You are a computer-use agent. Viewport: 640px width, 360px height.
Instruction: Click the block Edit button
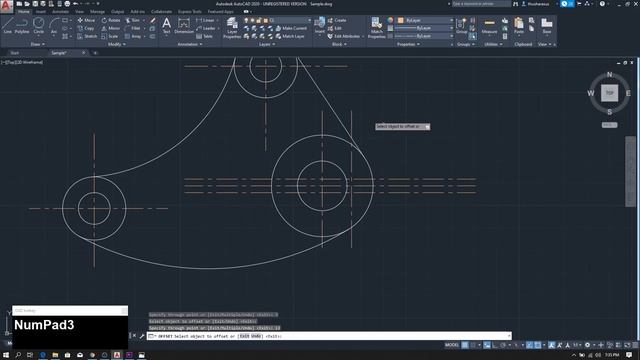(334, 28)
